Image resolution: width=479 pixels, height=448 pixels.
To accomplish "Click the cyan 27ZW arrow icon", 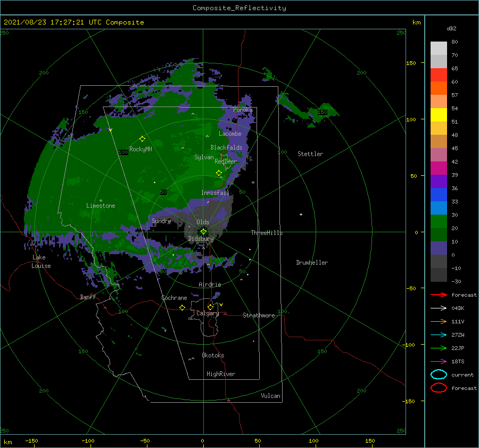I will point(439,335).
